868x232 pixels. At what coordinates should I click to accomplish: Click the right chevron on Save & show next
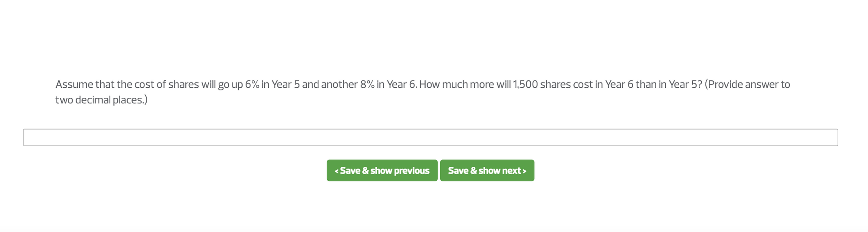(x=524, y=171)
